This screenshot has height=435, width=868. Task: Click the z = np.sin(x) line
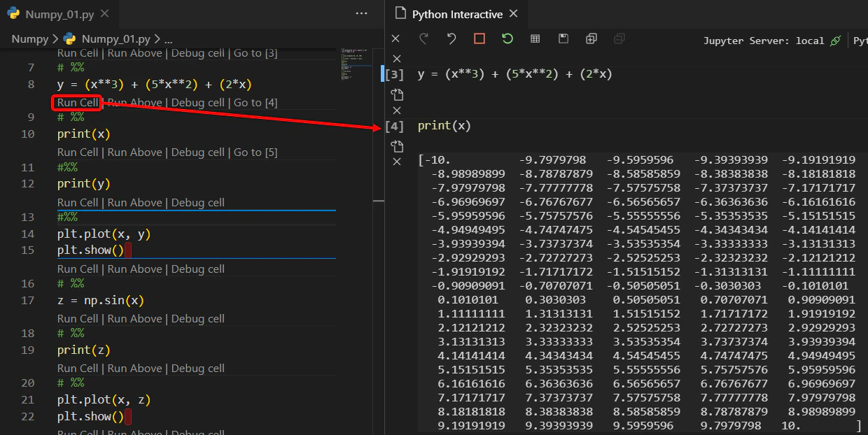click(101, 301)
